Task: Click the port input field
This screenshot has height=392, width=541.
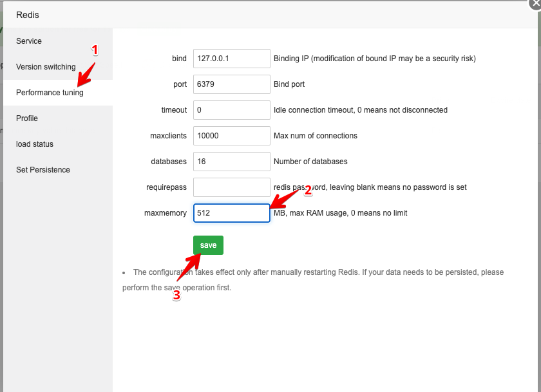Action: [x=231, y=84]
